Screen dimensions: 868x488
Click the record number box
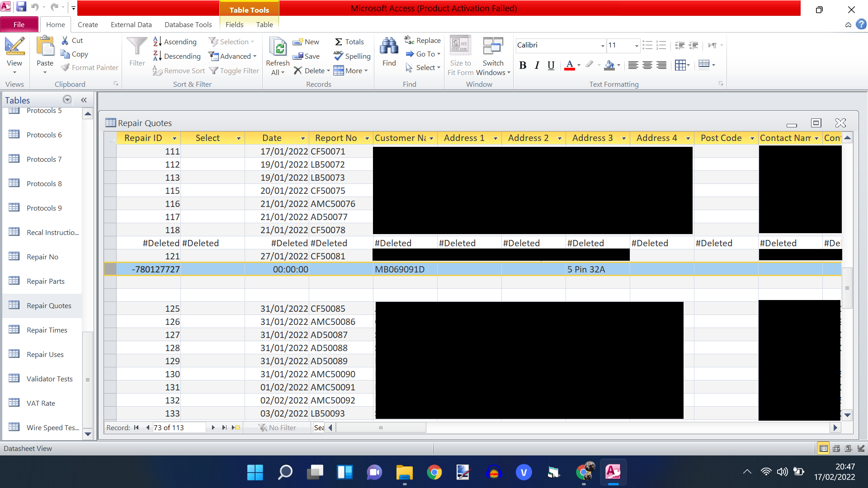pos(179,427)
